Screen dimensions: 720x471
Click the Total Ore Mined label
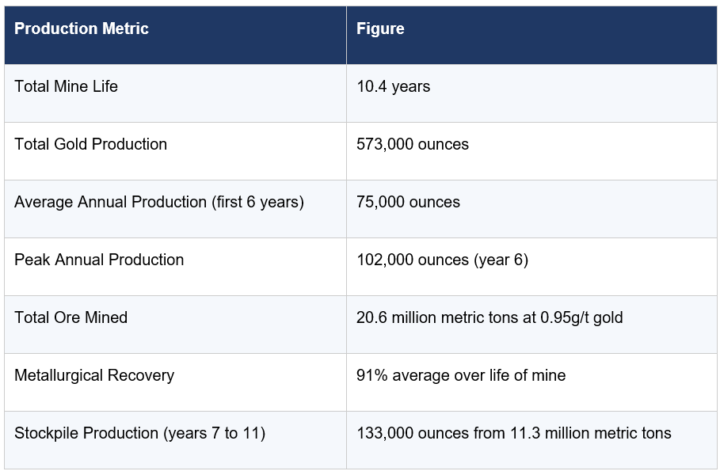point(71,318)
